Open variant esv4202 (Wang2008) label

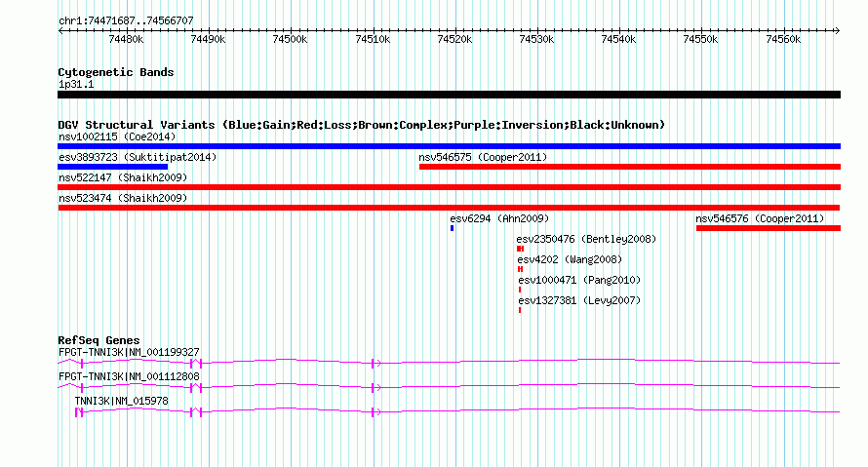(570, 259)
